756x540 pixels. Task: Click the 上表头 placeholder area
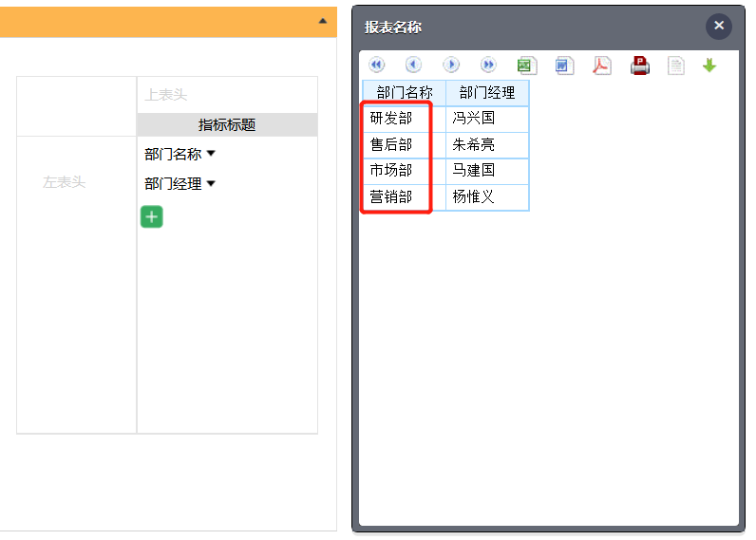pyautogui.click(x=227, y=95)
